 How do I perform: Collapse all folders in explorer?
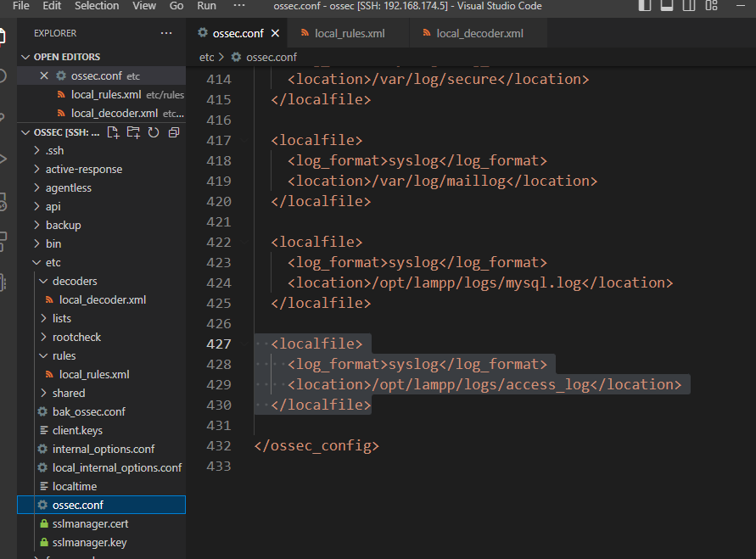click(x=174, y=132)
